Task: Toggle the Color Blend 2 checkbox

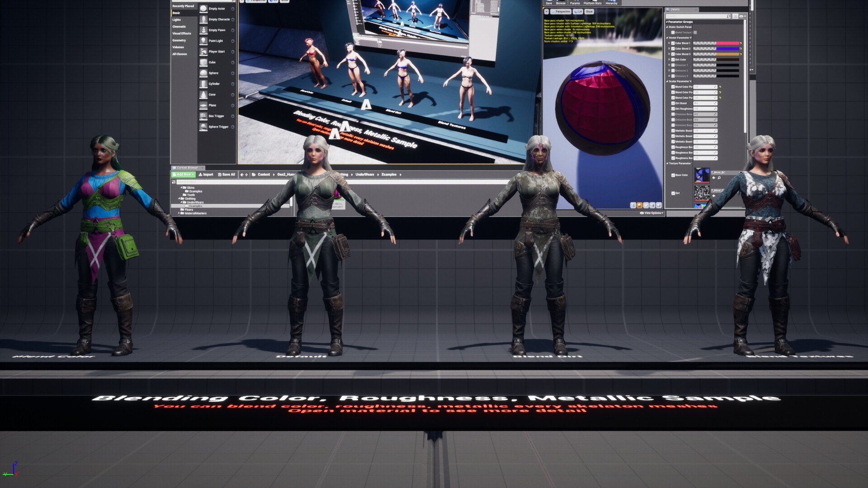Action: coord(673,49)
